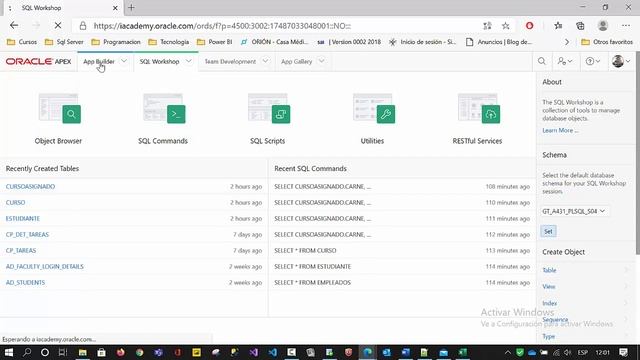640x360 pixels.
Task: Open the Otros favoritos folder
Action: 607,42
